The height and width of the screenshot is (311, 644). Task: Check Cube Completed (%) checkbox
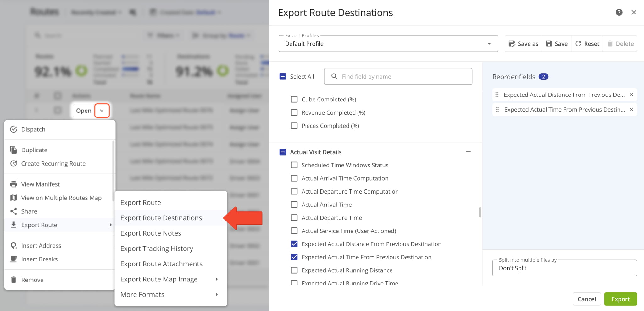[x=294, y=99]
